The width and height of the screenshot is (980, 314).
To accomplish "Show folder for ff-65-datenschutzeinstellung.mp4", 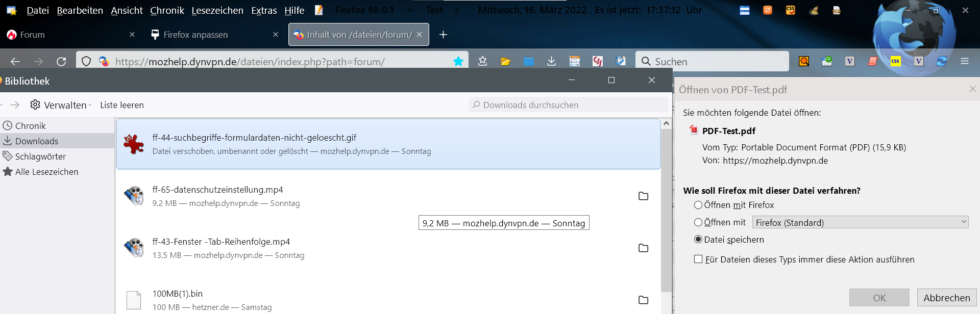I will pyautogui.click(x=643, y=196).
